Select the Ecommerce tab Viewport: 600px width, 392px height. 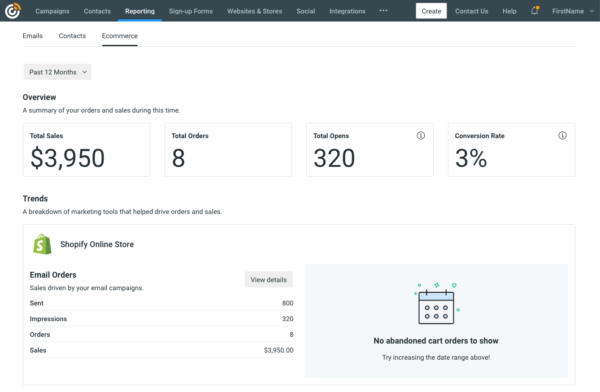point(120,36)
